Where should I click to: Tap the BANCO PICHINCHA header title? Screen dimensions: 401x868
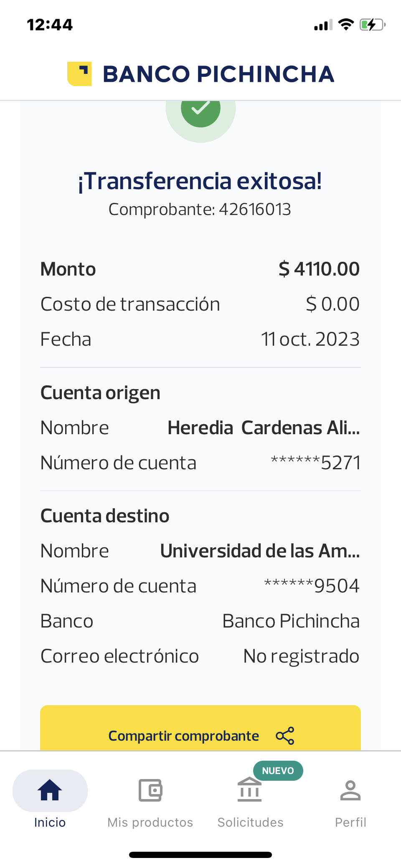pos(218,74)
